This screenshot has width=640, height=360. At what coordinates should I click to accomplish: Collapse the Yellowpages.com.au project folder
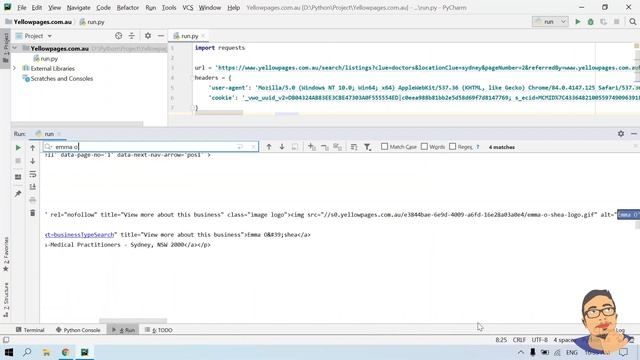pyautogui.click(x=15, y=48)
